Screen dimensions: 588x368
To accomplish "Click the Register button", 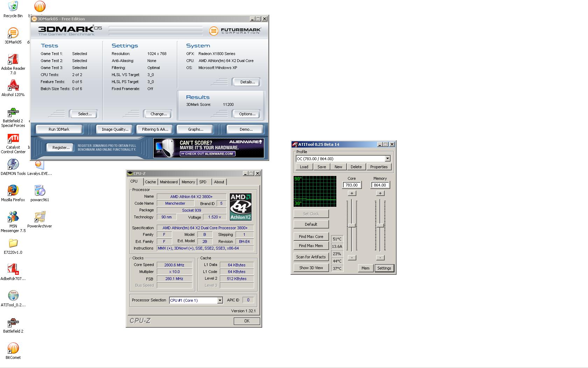I will point(61,148).
